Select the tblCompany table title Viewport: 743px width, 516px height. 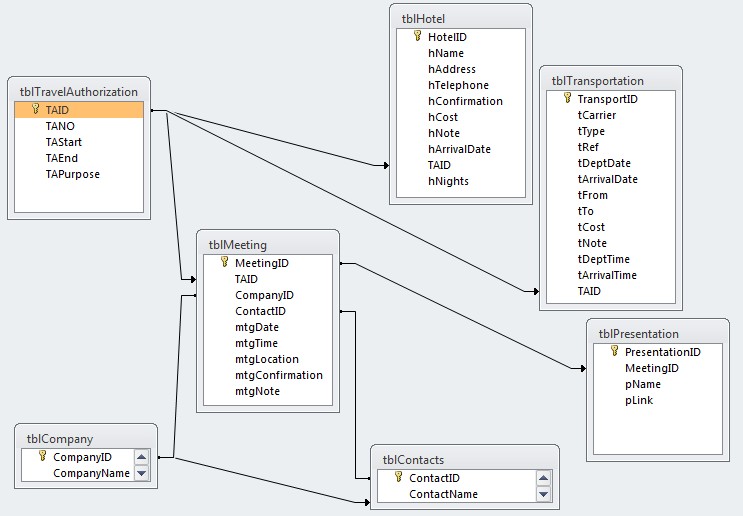60,439
